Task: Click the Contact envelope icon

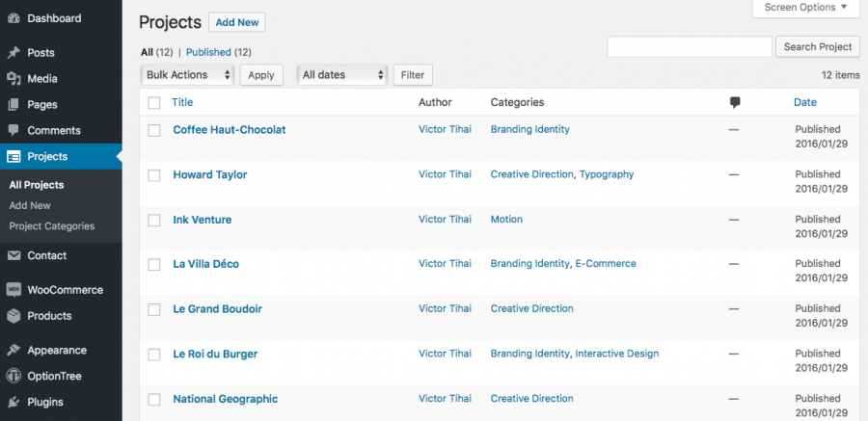Action: 14,255
